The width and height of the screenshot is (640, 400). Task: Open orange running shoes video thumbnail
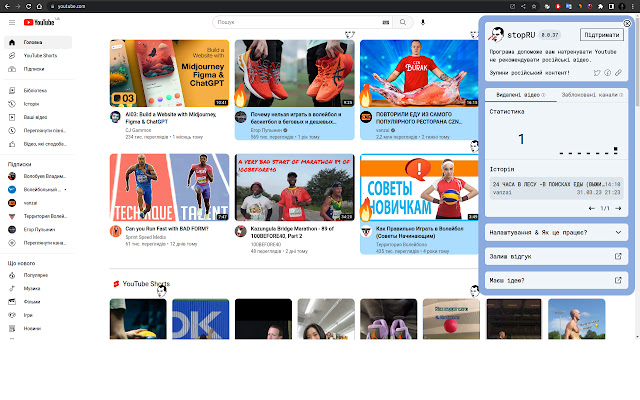(294, 73)
